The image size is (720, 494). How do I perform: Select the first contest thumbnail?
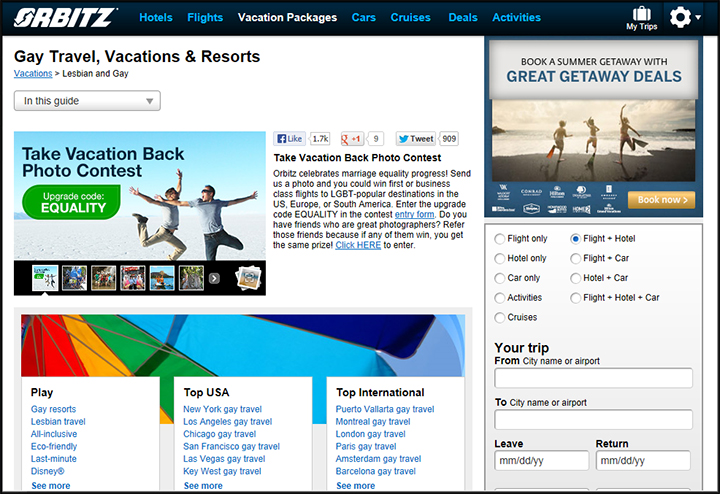[45, 278]
